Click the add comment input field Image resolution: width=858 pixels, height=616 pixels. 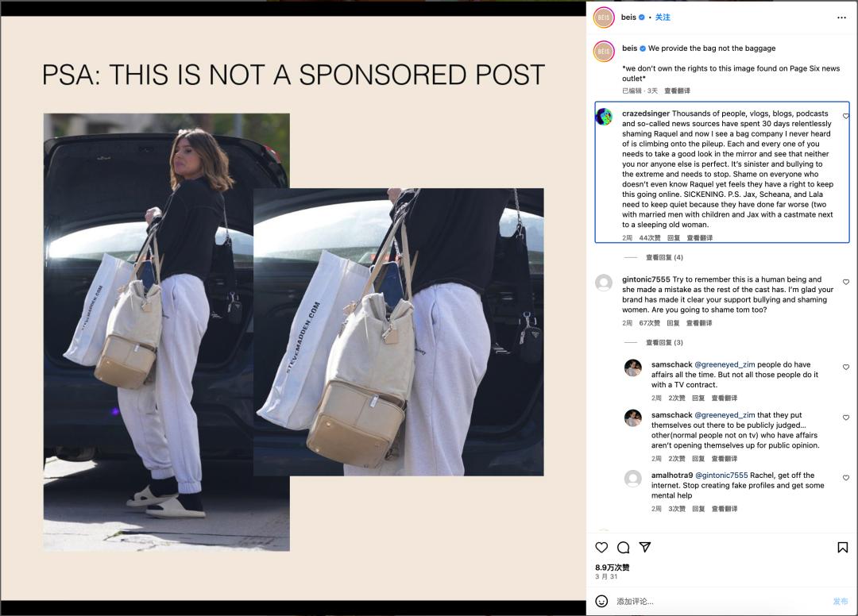pos(721,601)
